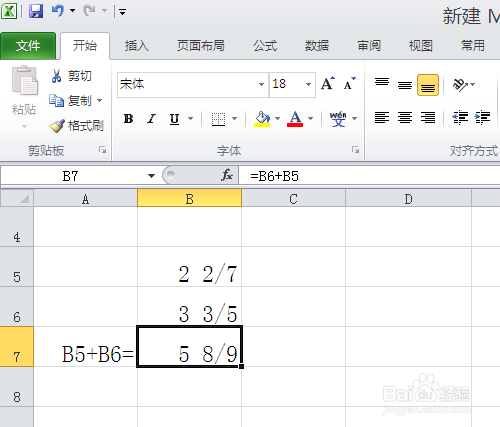The height and width of the screenshot is (427, 500).
Task: Apply red font color
Action: point(295,119)
